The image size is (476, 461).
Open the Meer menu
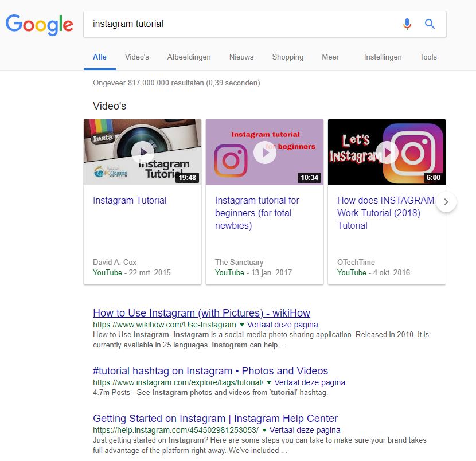click(x=330, y=57)
